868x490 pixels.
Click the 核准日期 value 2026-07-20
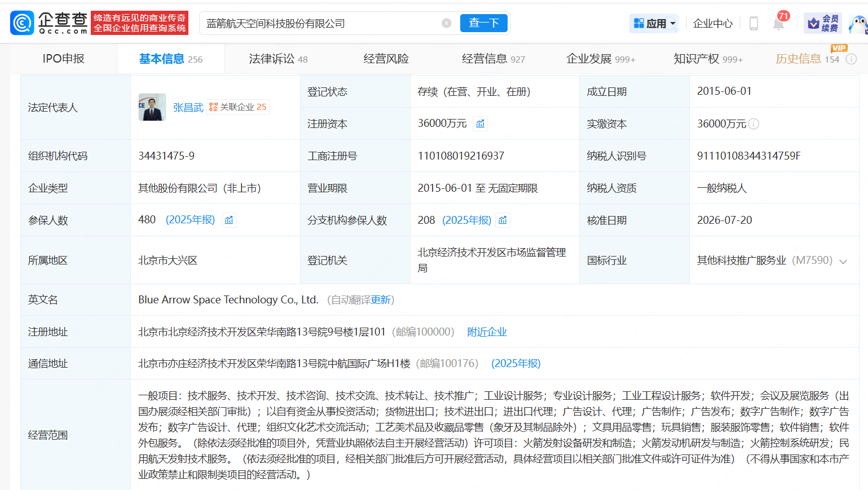click(x=724, y=220)
